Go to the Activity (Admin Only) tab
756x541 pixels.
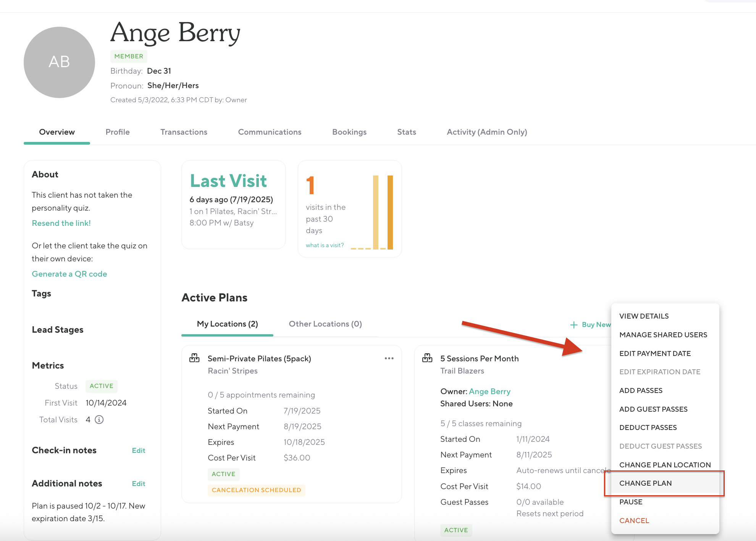[487, 132]
